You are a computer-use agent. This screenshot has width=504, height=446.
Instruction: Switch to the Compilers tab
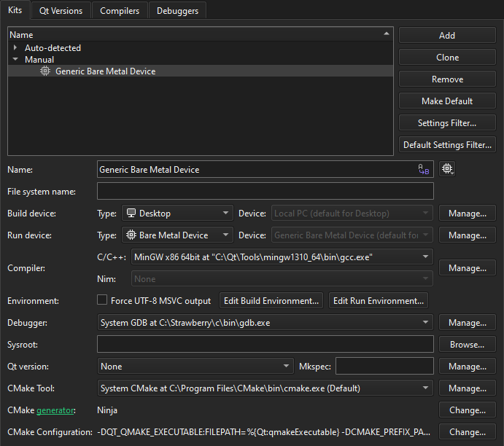(120, 11)
